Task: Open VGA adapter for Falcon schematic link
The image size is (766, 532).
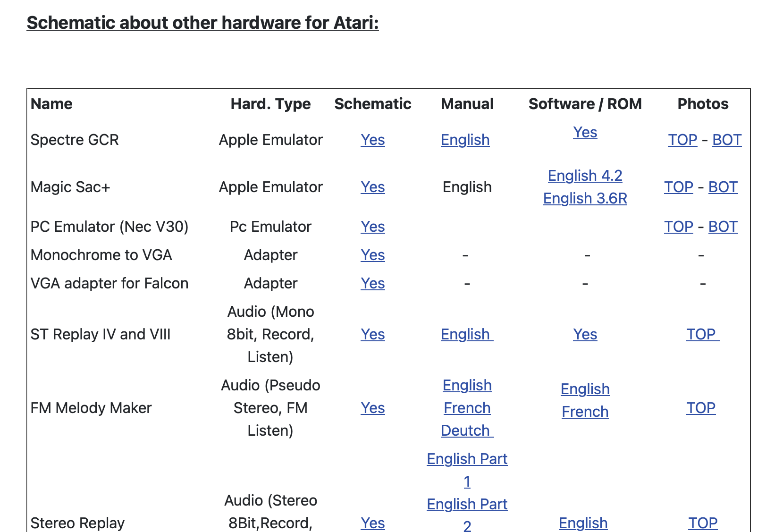Action: 372,283
